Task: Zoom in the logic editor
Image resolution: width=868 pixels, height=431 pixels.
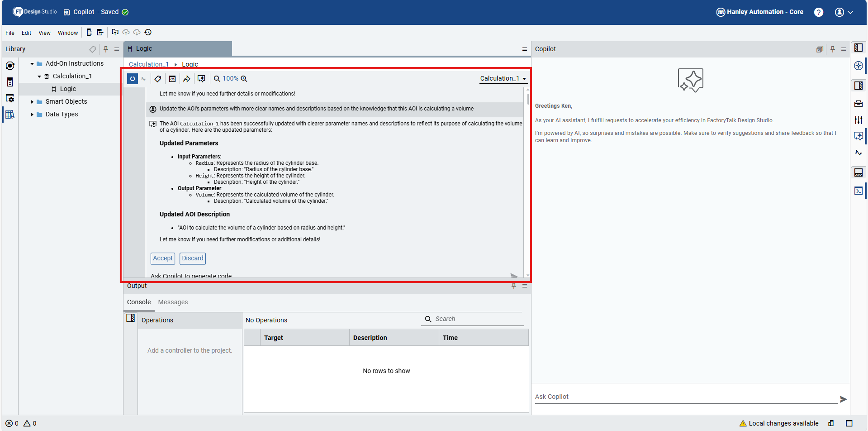Action: click(x=244, y=79)
